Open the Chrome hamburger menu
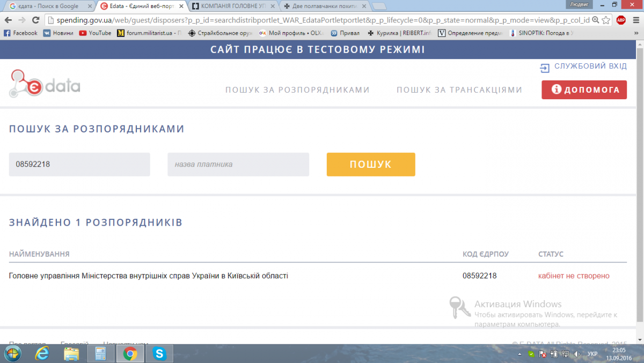Viewport: 644px width, 363px height. 635,20
